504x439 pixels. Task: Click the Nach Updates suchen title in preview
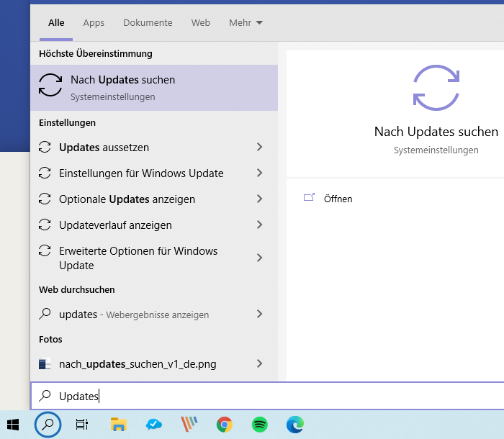tap(436, 132)
